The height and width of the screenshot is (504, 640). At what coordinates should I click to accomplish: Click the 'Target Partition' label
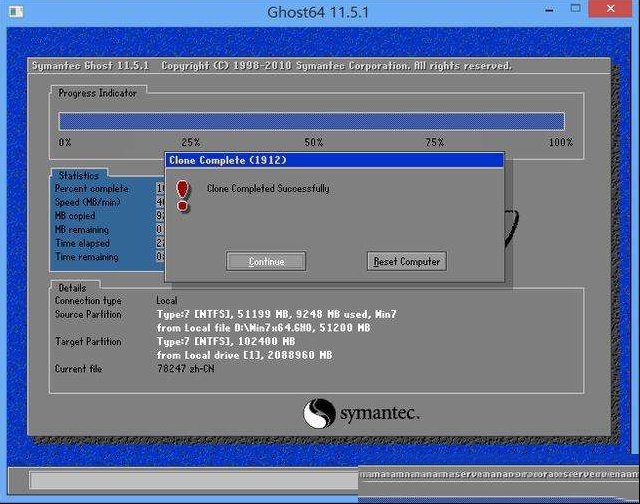tap(88, 341)
